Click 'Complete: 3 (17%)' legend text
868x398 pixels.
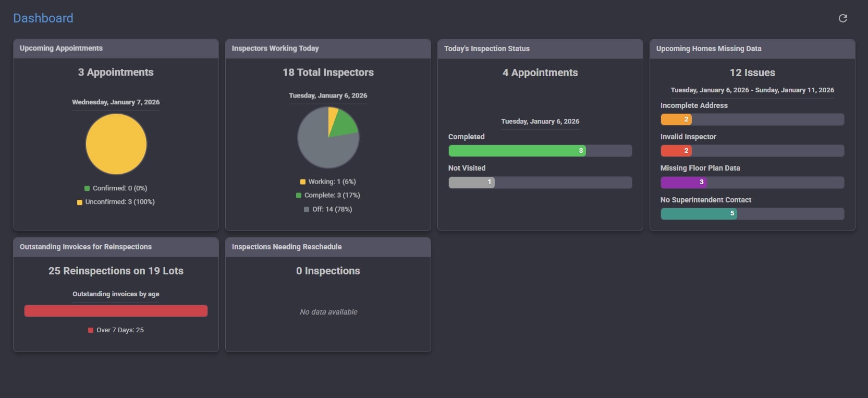point(332,195)
